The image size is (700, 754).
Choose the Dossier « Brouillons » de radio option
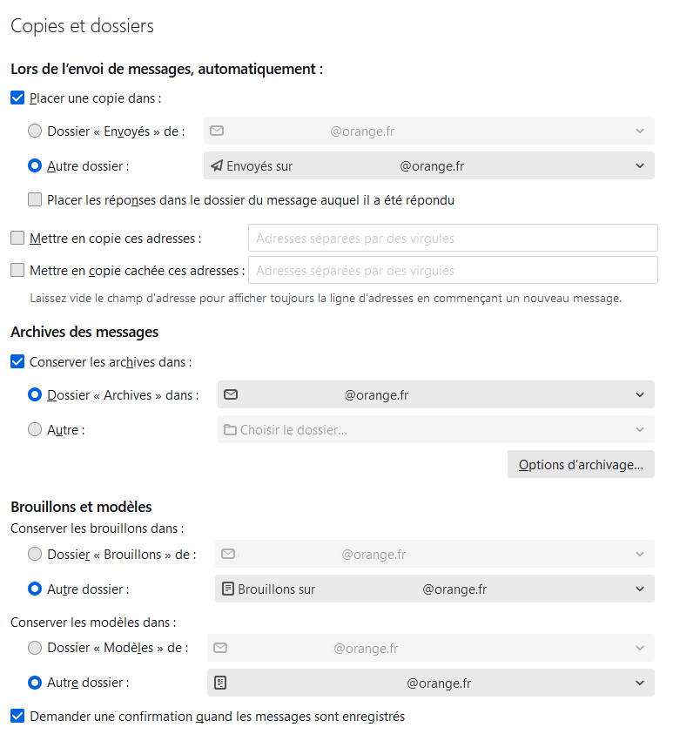35,554
